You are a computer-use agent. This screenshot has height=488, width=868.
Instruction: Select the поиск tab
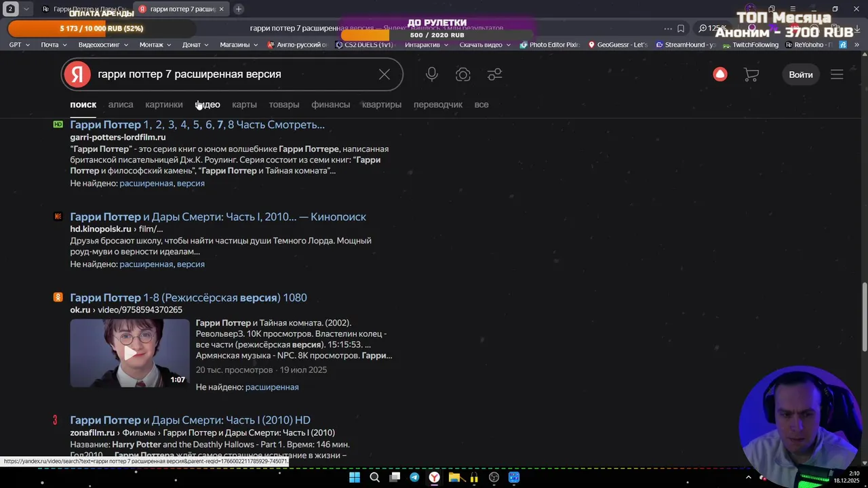coord(83,104)
